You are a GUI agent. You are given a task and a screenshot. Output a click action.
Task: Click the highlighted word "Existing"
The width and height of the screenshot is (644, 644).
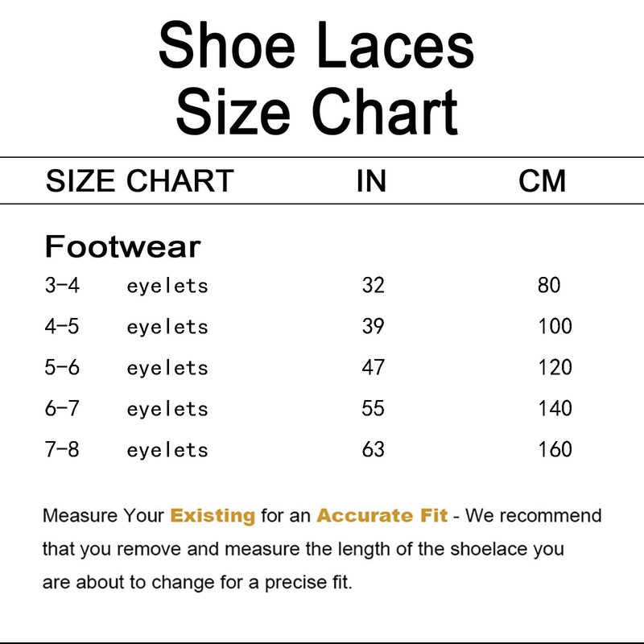[x=213, y=515]
